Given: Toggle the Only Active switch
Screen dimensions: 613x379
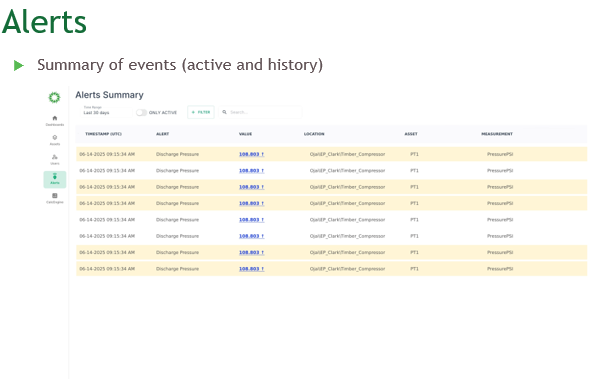Looking at the screenshot, I should pyautogui.click(x=142, y=113).
